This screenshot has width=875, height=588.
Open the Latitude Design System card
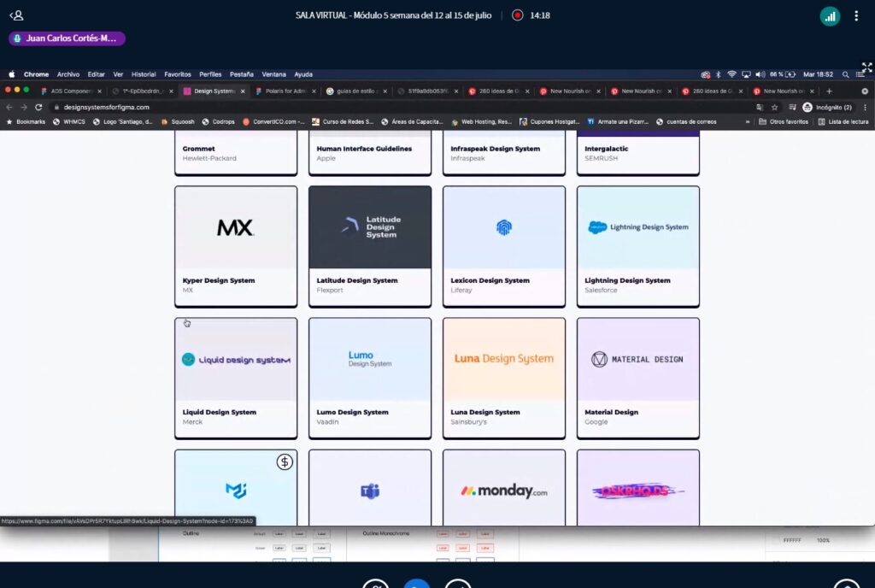[x=370, y=246]
